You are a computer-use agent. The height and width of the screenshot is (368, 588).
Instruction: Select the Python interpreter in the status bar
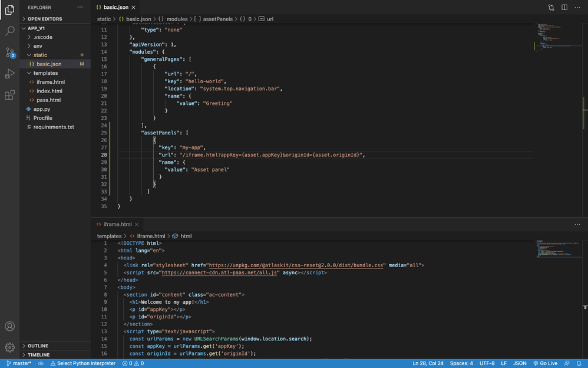click(x=83, y=363)
